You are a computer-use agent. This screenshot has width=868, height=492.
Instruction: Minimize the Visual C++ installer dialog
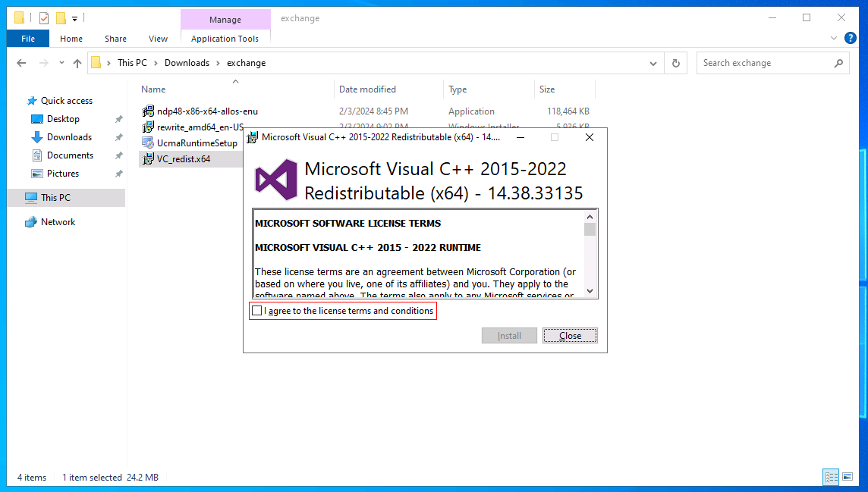(x=520, y=137)
